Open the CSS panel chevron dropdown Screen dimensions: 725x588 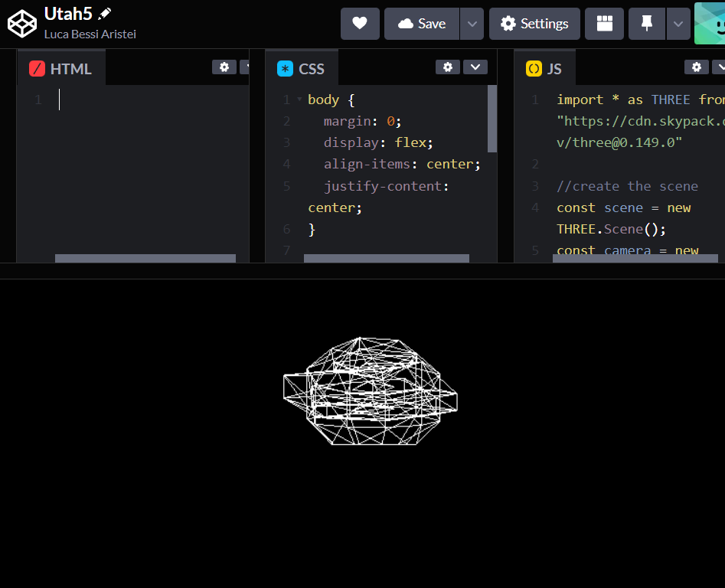[x=475, y=67]
